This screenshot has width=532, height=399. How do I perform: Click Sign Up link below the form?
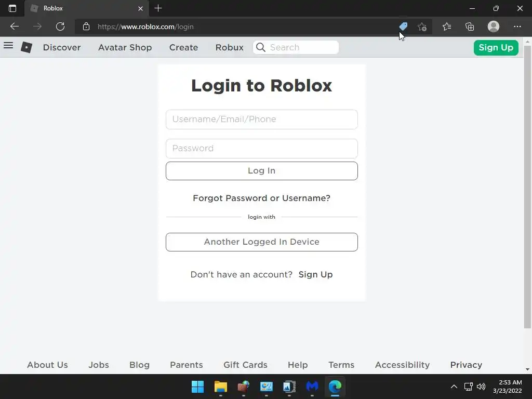(315, 274)
